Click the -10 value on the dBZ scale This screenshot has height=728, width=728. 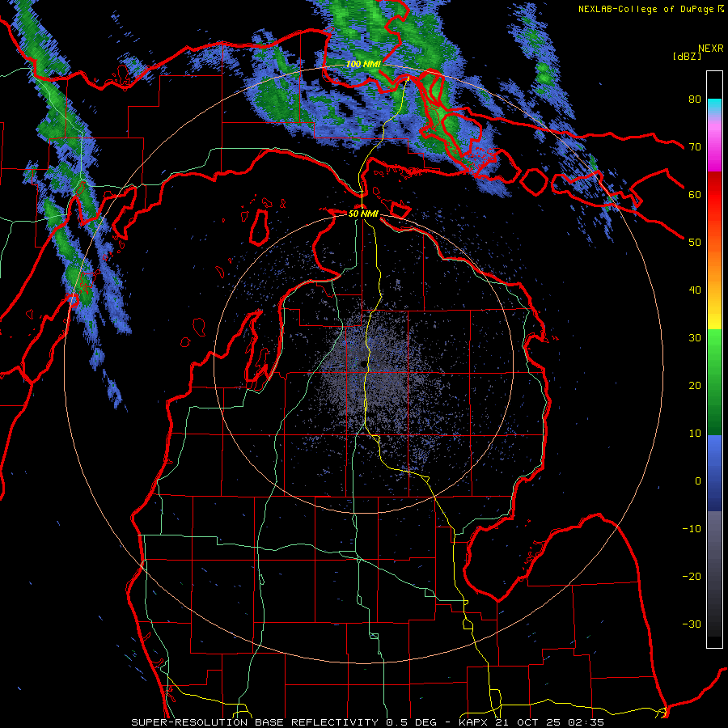[x=692, y=529]
